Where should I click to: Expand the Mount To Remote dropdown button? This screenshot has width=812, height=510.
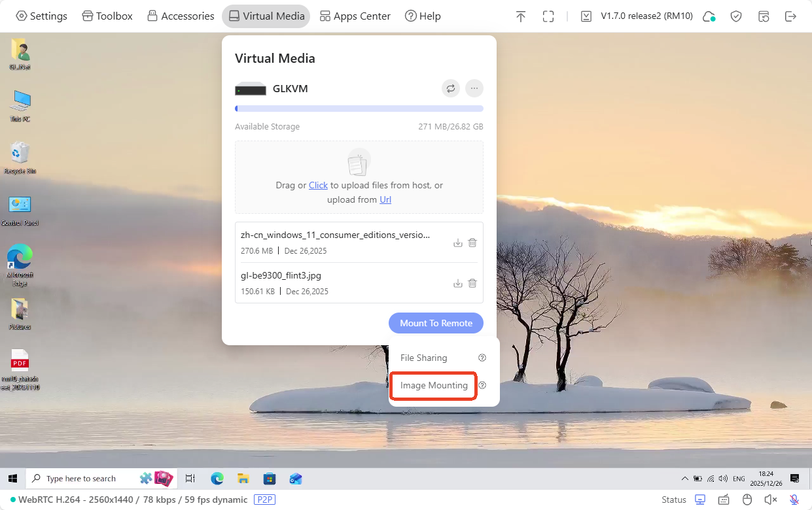(436, 323)
